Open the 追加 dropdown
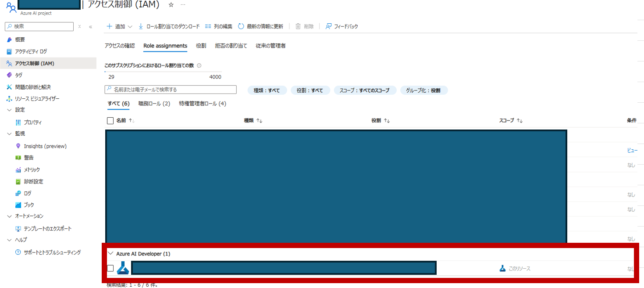644x288 pixels. click(x=119, y=26)
